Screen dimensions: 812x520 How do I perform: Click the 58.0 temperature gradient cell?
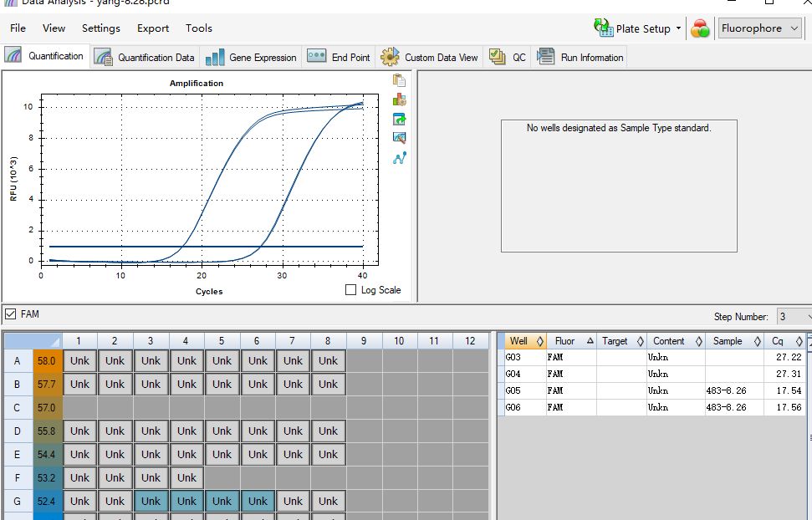click(x=47, y=361)
